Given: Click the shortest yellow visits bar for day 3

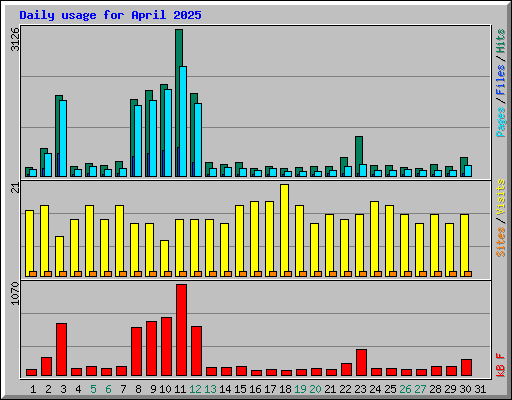Looking at the screenshot, I should pyautogui.click(x=59, y=256).
